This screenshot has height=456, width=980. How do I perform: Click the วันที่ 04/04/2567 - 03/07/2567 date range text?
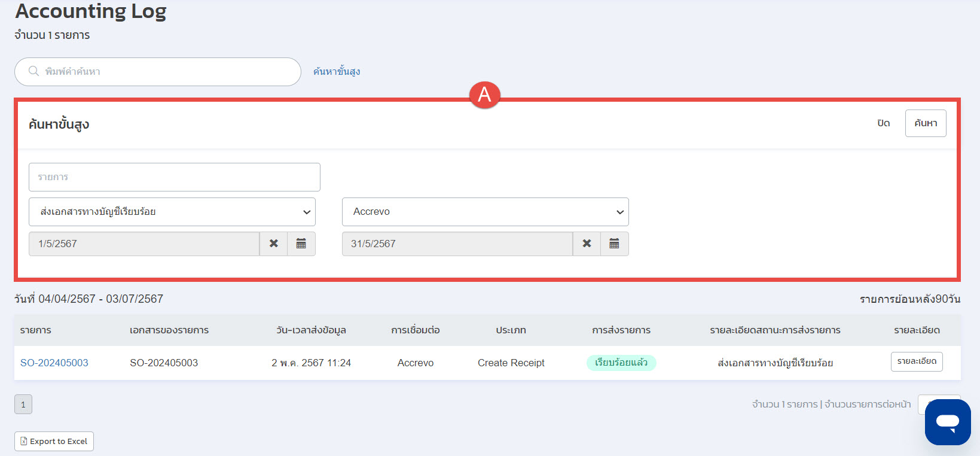click(x=88, y=299)
